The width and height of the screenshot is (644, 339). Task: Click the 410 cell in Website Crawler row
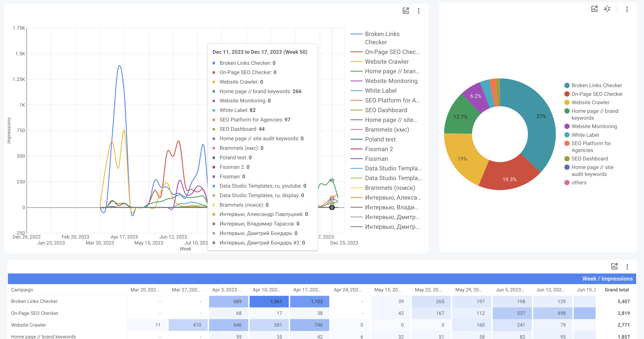pos(188,325)
